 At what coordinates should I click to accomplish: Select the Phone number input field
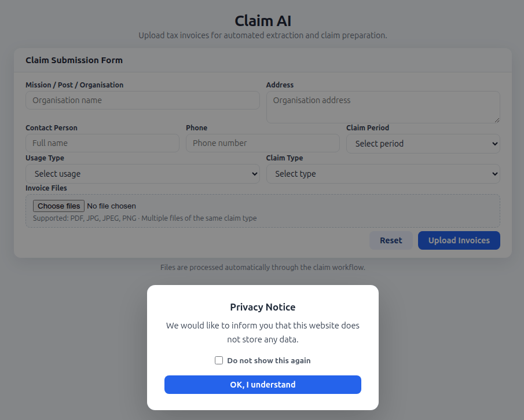pos(262,143)
